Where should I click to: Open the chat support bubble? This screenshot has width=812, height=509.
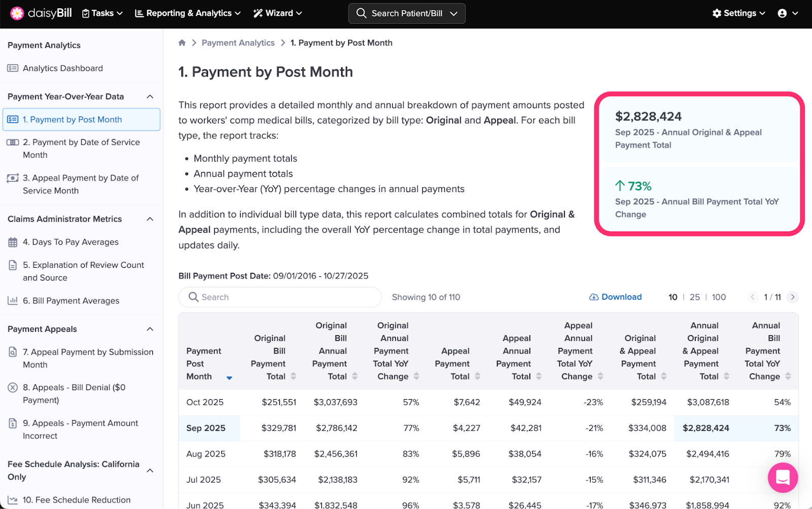click(x=783, y=478)
